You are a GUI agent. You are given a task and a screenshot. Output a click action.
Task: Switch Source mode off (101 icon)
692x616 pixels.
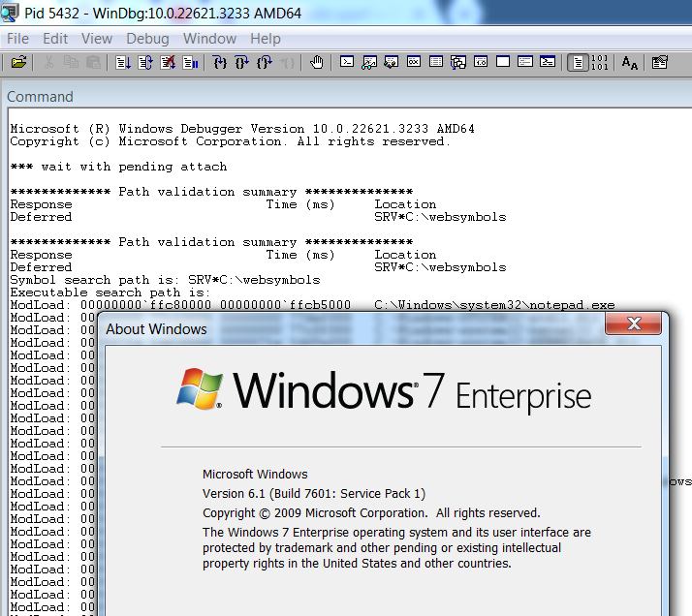coord(599,63)
